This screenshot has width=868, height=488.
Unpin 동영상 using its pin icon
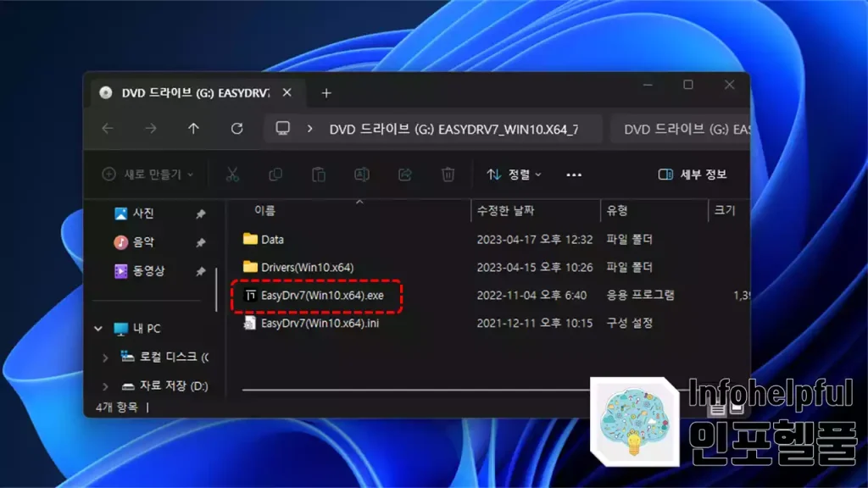(x=200, y=271)
